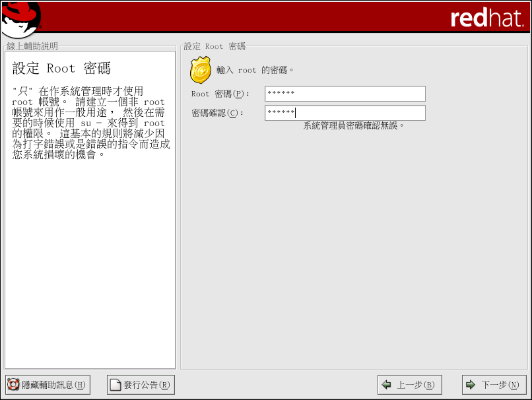Viewport: 532px width, 400px height.
Task: Click the right arrow icon on 下一步
Action: (x=471, y=385)
